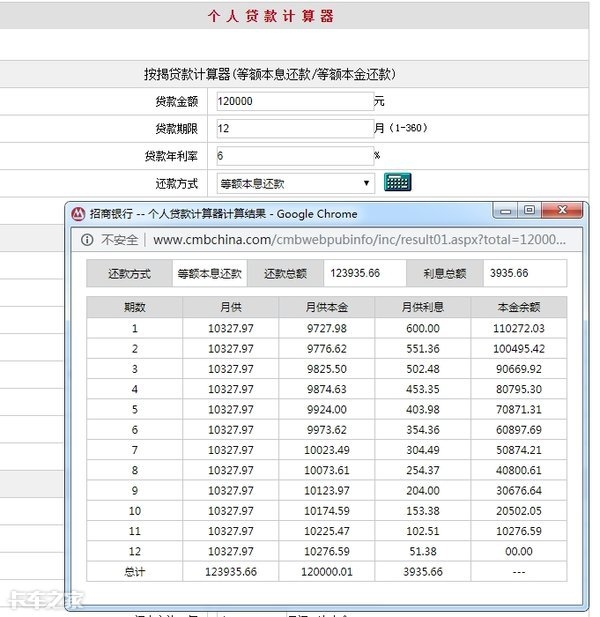Screen dimensions: 600x617
Task: Click the 本金余额 column header
Action: pos(519,307)
